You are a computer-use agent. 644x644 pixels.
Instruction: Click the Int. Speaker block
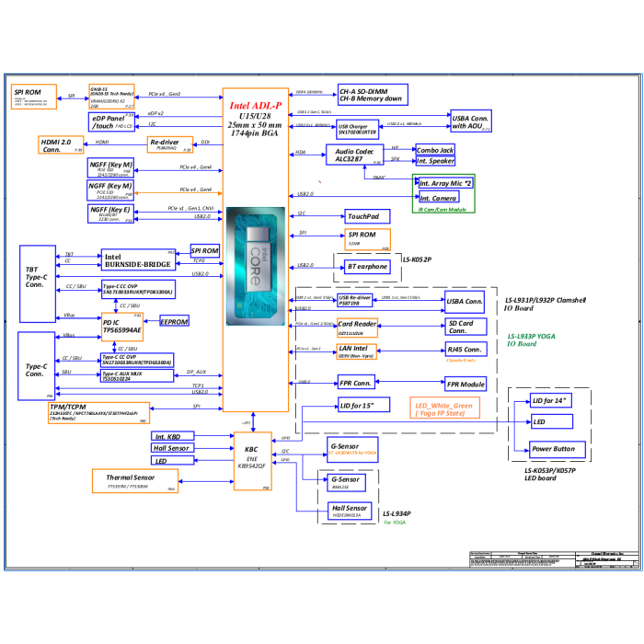[435, 161]
